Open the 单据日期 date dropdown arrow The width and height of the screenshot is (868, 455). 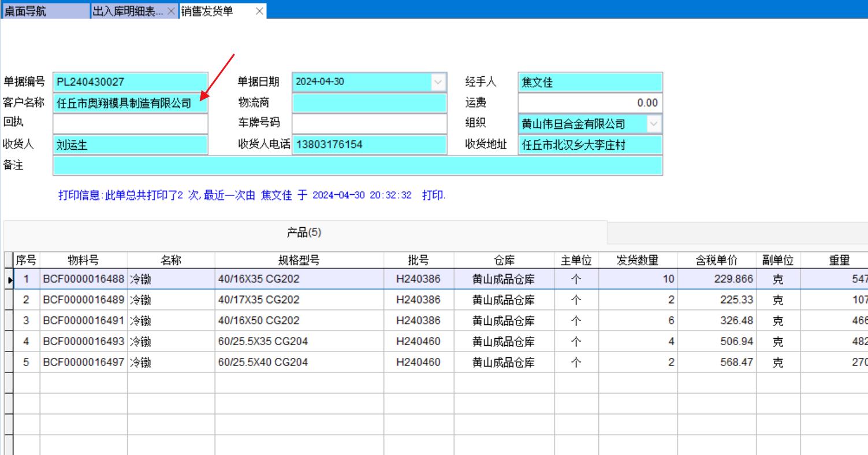[439, 82]
